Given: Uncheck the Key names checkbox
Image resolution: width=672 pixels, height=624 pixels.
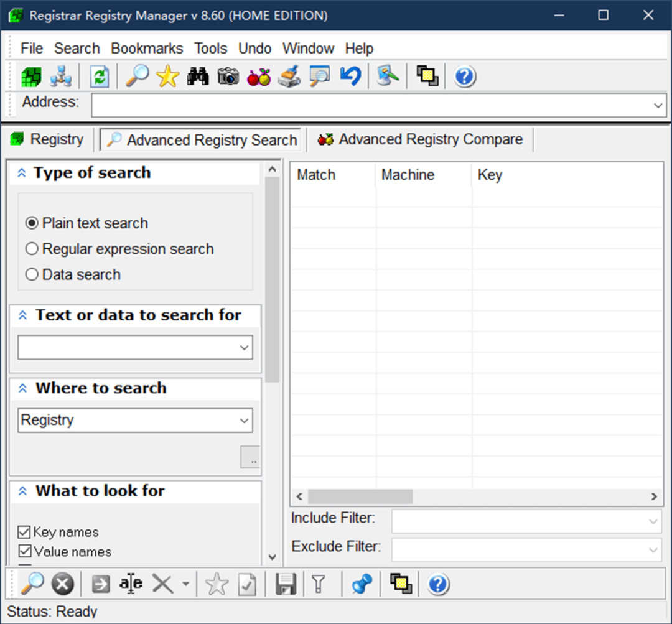Looking at the screenshot, I should 24,532.
